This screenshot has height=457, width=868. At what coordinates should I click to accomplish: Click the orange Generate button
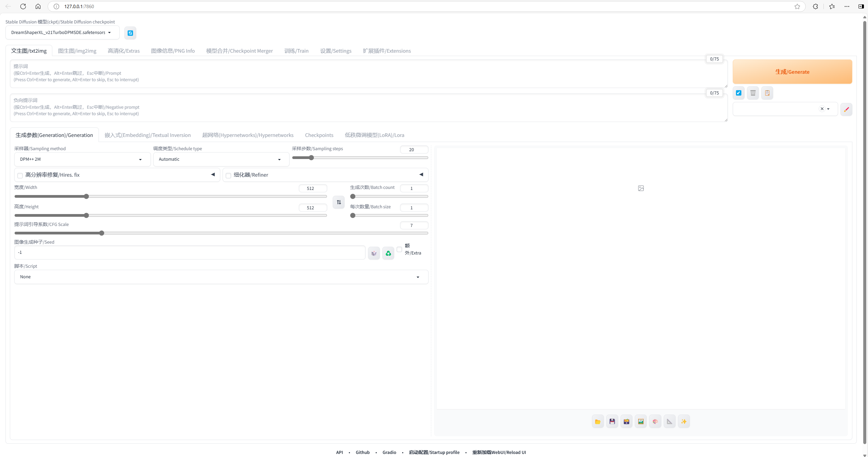[x=792, y=72]
